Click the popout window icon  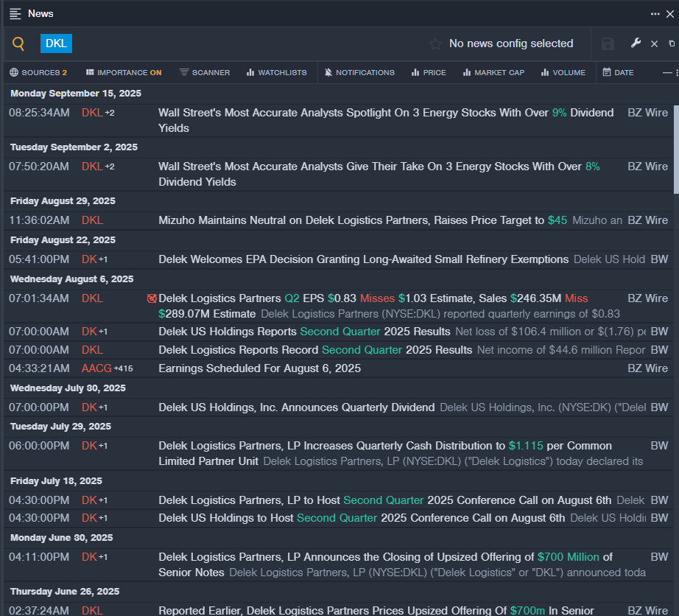(671, 44)
